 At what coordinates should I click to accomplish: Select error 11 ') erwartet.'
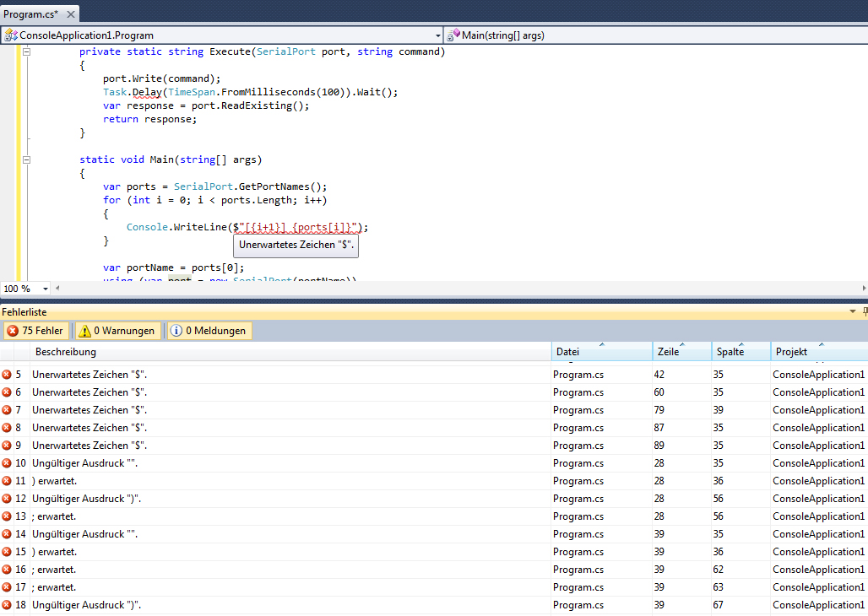click(434, 481)
